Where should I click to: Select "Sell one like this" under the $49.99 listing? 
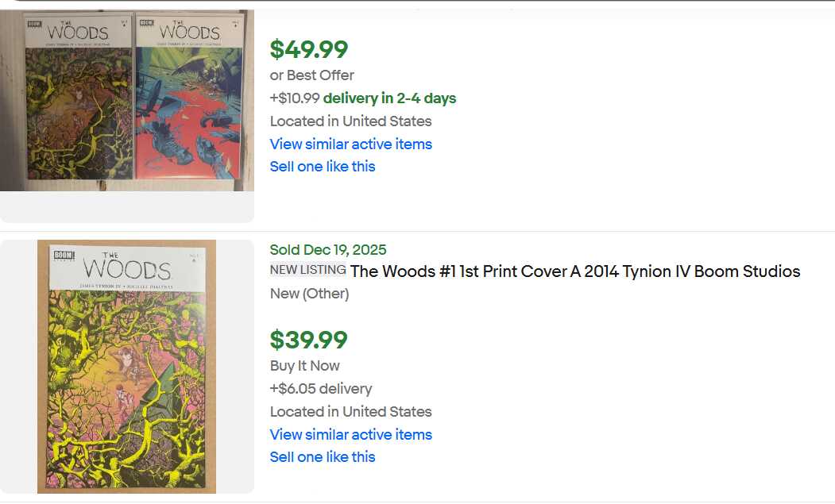click(322, 167)
